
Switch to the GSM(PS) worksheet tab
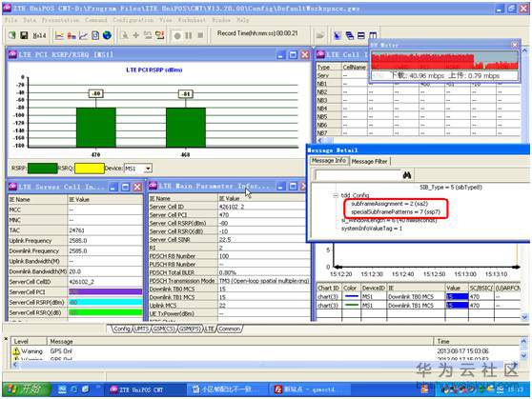coord(190,329)
